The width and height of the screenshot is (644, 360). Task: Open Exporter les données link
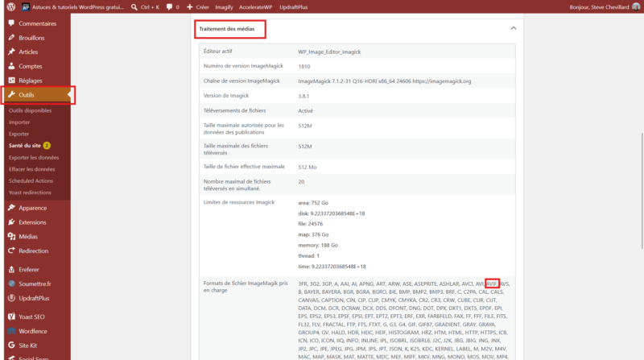click(34, 157)
